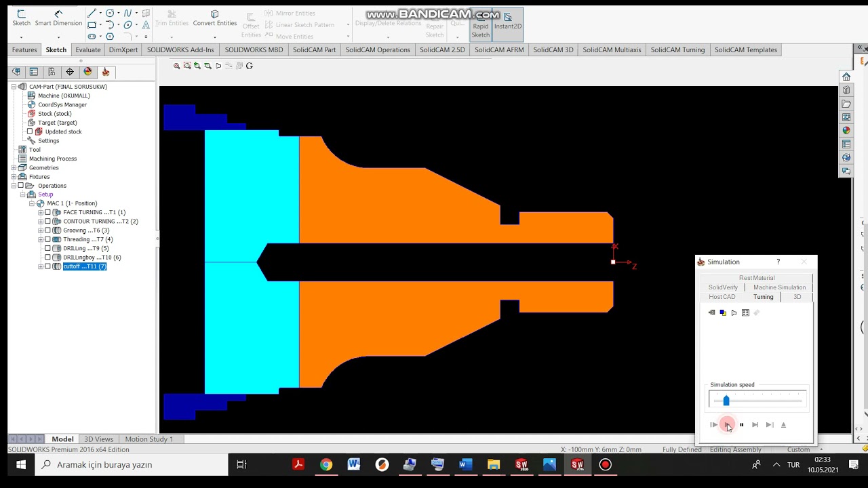
Task: Open the DimXpertManager tab
Action: (x=69, y=72)
